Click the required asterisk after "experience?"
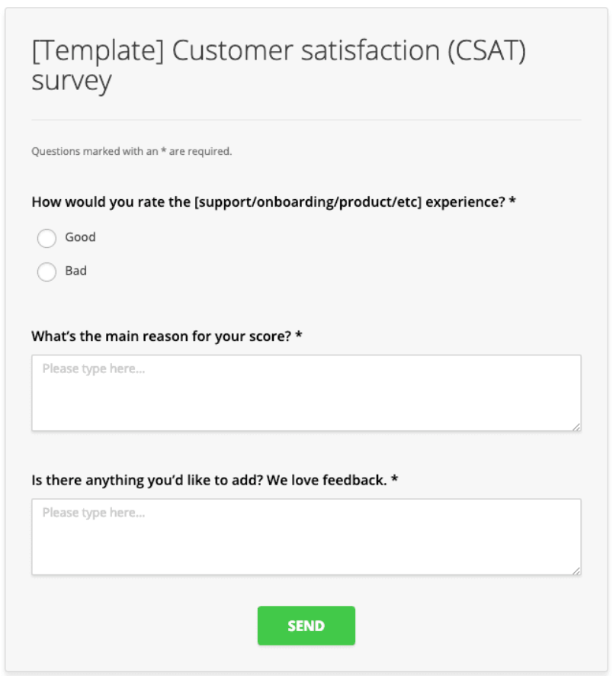Image resolution: width=616 pixels, height=676 pixels. coord(512,201)
